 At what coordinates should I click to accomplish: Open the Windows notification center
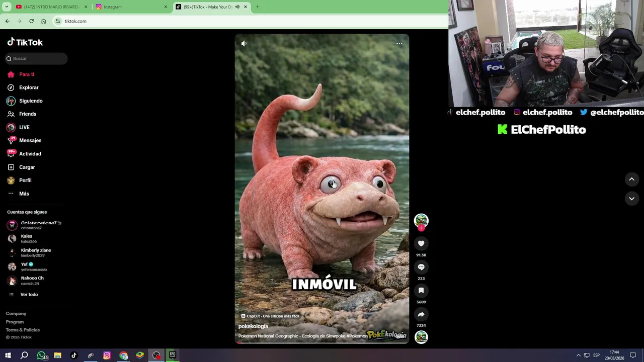tap(633, 355)
